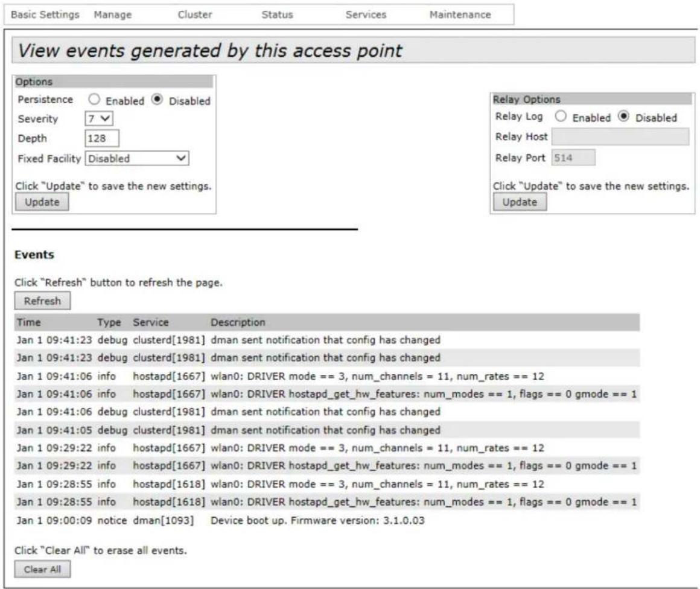Click the Time column header
Screen dimensions: 700x589
pyautogui.click(x=28, y=322)
